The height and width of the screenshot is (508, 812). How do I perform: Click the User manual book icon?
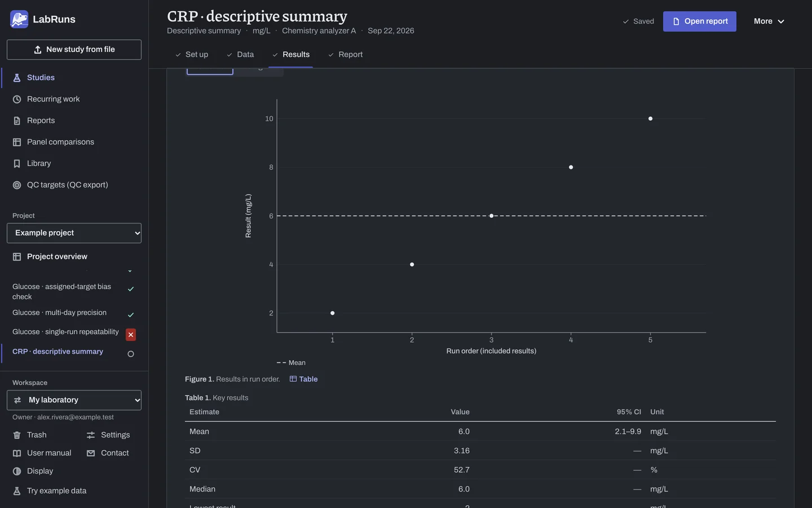coord(17,453)
